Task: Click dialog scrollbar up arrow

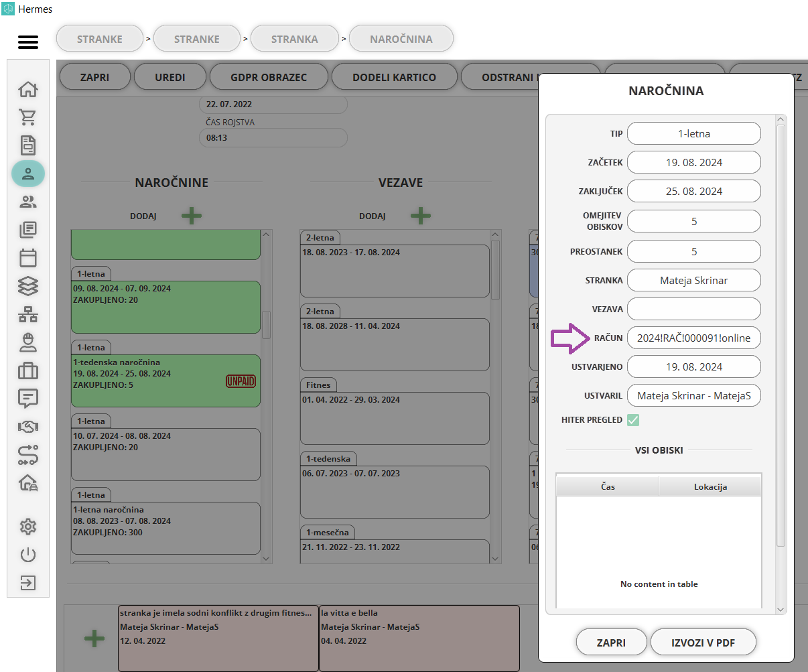Action: (781, 119)
